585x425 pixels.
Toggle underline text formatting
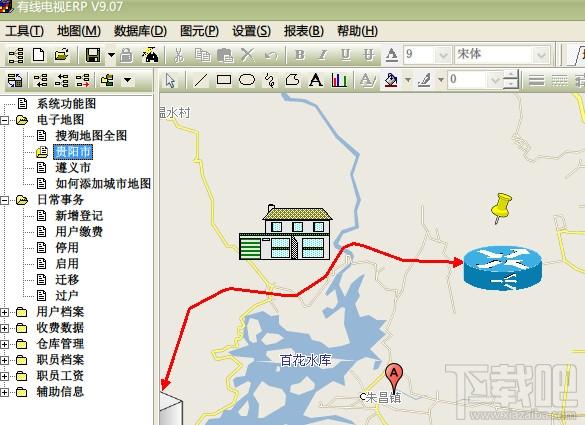click(x=346, y=55)
